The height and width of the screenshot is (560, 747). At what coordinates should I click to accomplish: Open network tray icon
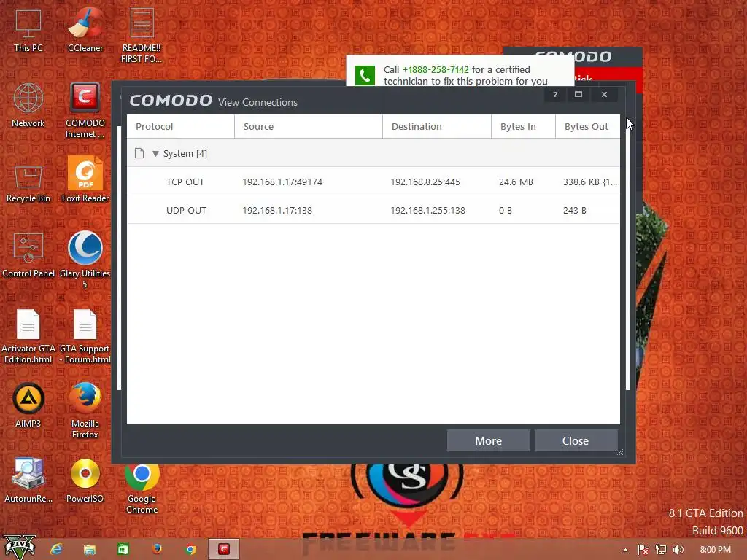[661, 550]
